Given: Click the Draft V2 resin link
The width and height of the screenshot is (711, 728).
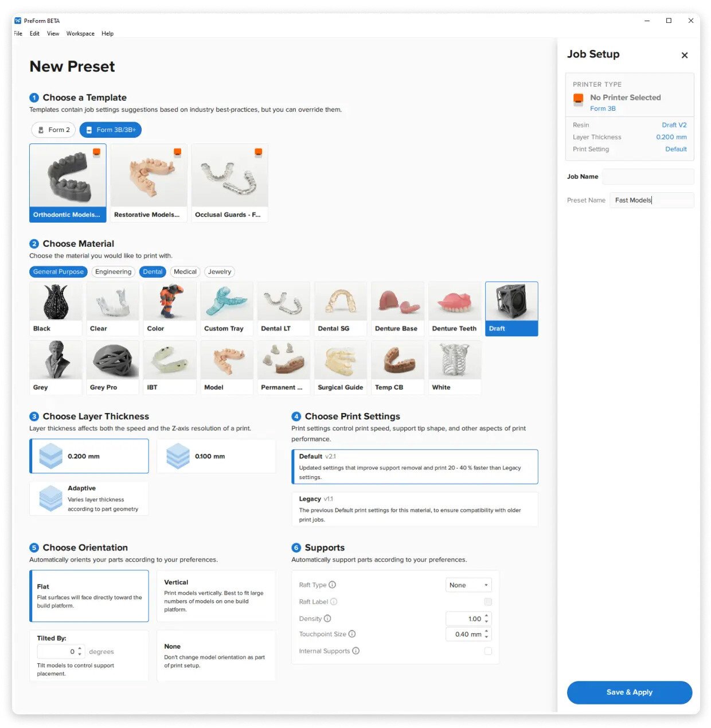Looking at the screenshot, I should [674, 125].
